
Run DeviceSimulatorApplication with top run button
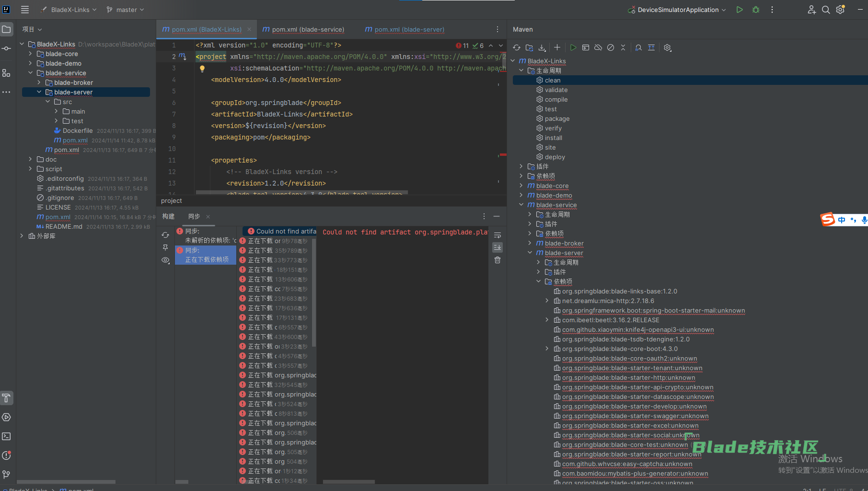click(740, 10)
